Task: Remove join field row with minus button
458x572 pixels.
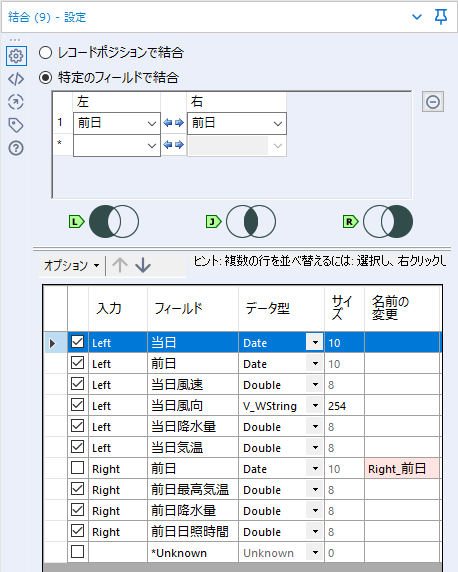Action: point(433,102)
